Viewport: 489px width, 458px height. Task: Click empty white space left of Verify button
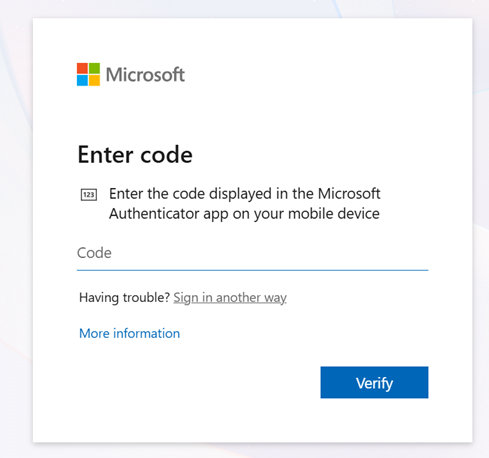(x=200, y=382)
